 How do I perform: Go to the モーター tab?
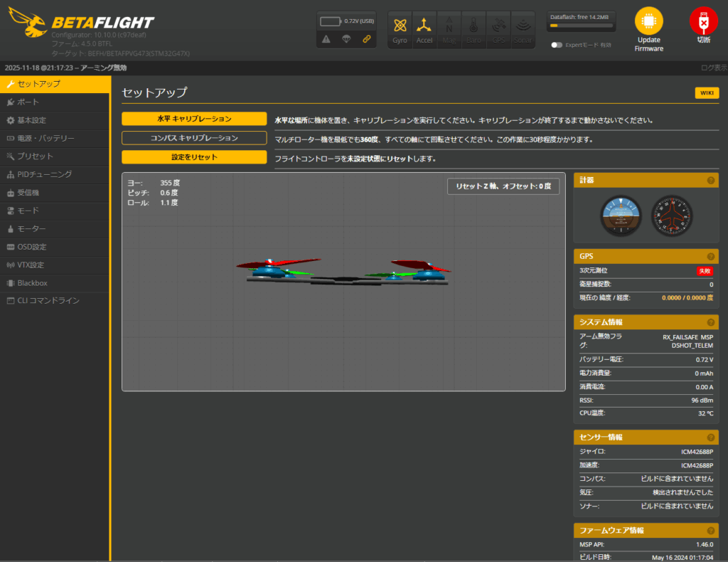click(x=31, y=228)
